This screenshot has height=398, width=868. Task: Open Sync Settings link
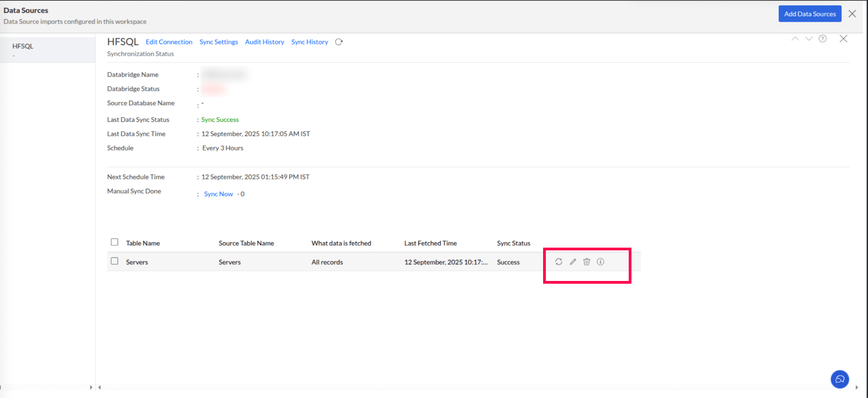pyautogui.click(x=219, y=42)
